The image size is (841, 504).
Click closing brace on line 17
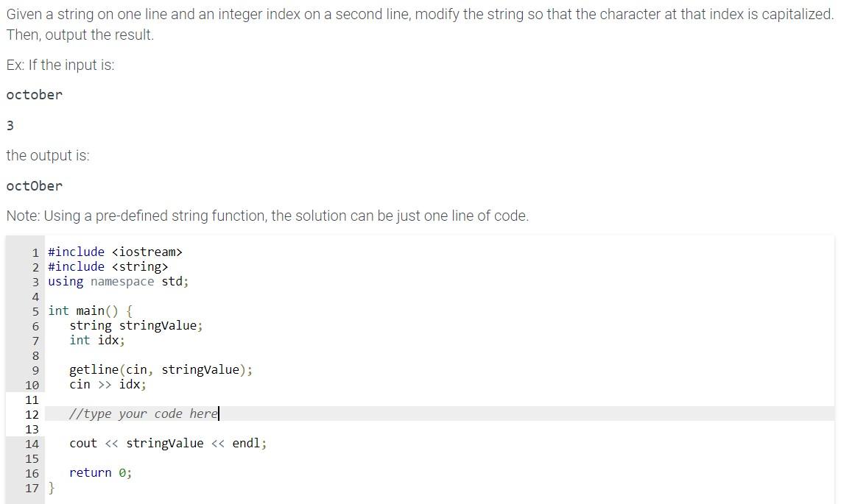52,488
